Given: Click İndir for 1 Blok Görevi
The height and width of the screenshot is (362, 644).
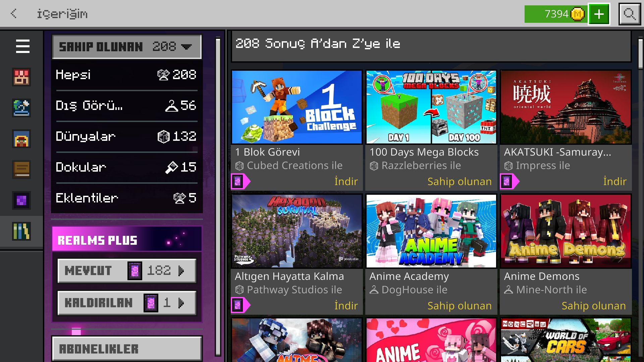Looking at the screenshot, I should (x=346, y=181).
